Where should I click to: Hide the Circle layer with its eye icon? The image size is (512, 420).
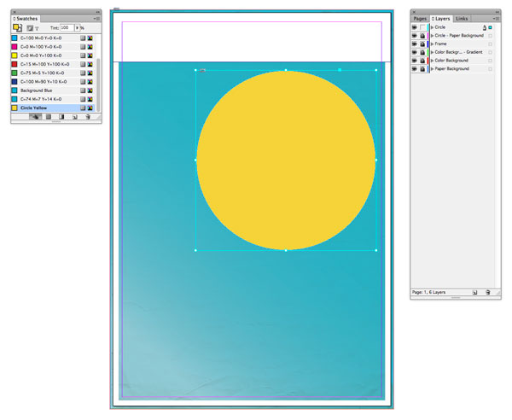415,27
